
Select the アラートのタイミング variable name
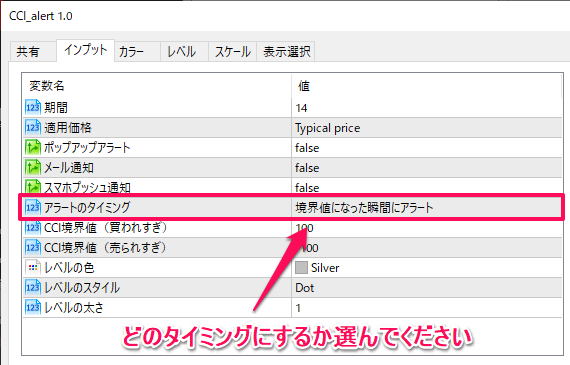87,208
